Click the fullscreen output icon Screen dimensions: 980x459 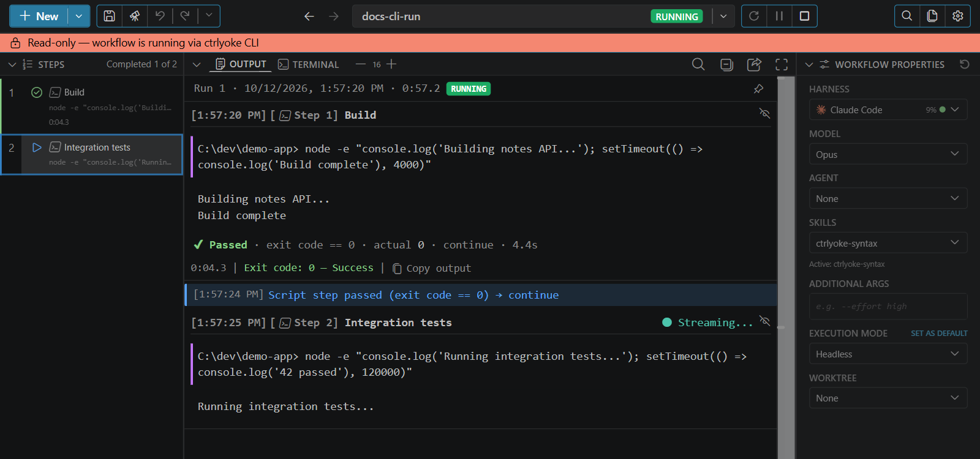[x=782, y=64]
